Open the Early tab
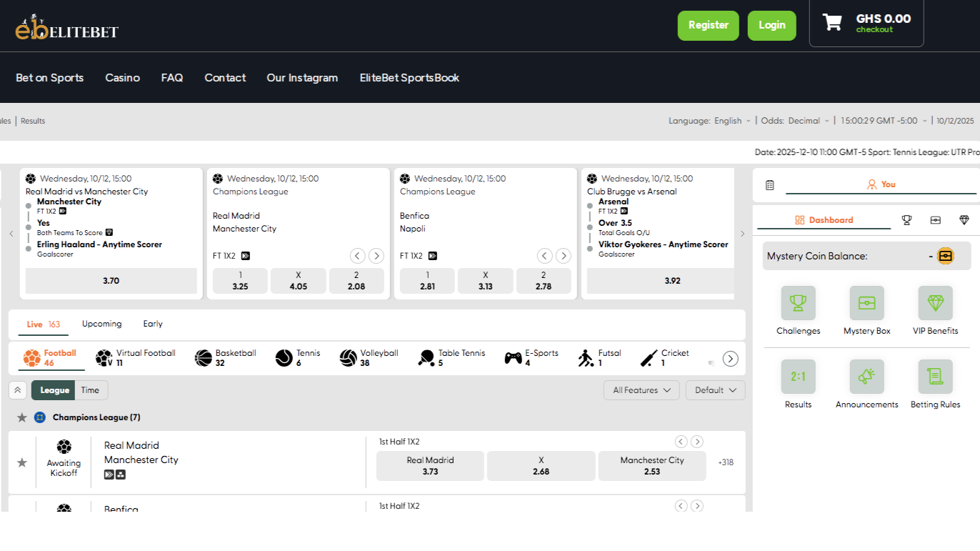This screenshot has width=980, height=551. (153, 324)
